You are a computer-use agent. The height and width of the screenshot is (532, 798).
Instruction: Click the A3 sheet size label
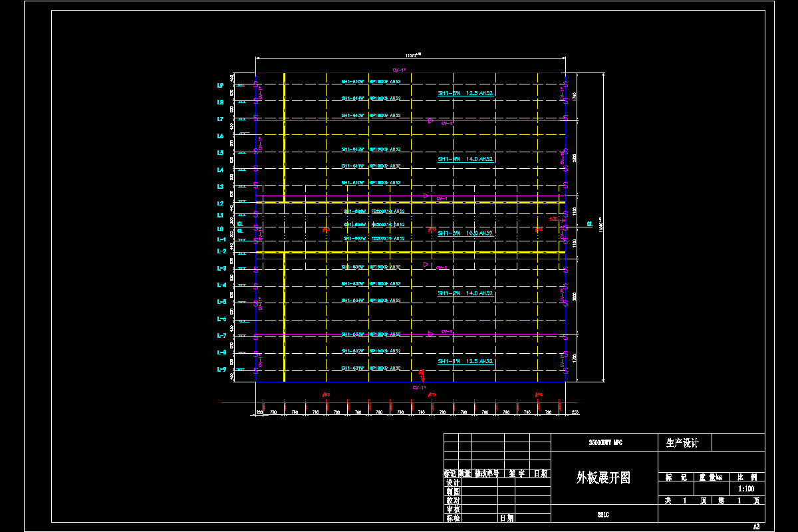pos(756,526)
